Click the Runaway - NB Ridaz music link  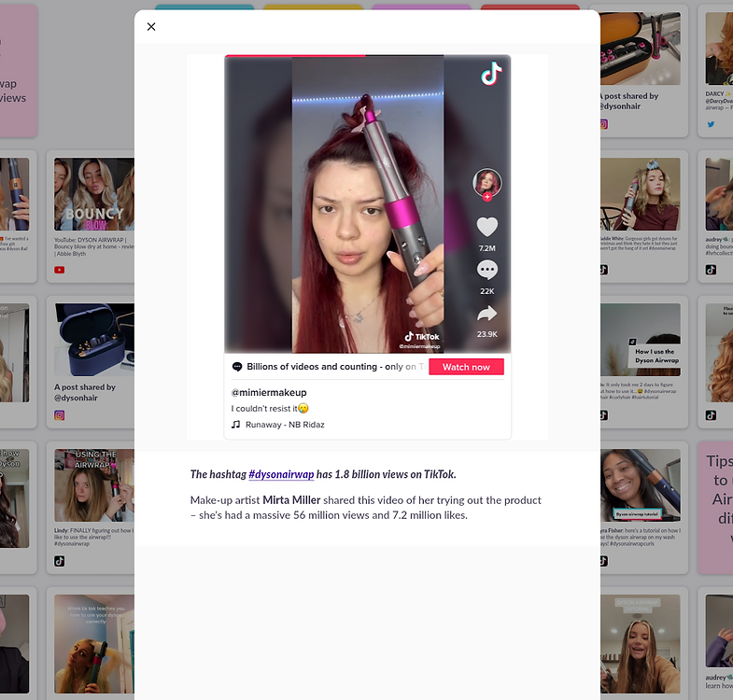click(x=285, y=425)
